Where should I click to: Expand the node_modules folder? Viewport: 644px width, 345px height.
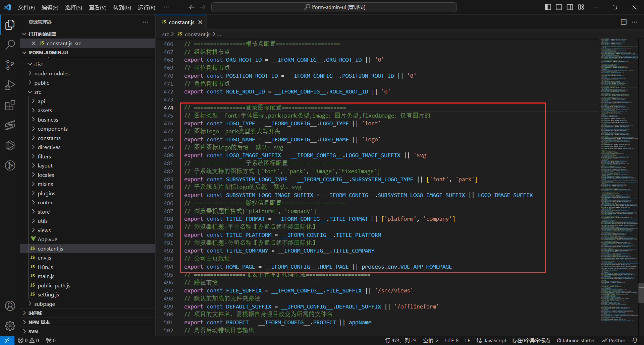[x=52, y=73]
